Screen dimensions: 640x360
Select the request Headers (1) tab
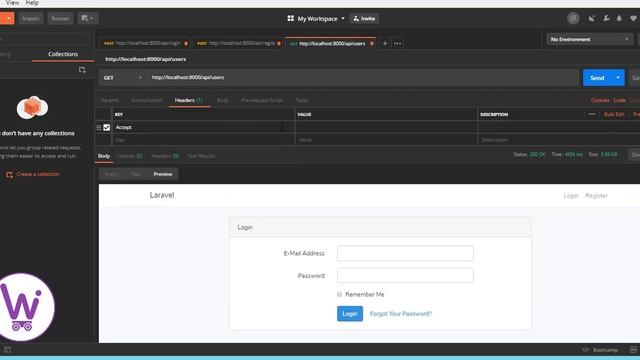click(x=189, y=100)
